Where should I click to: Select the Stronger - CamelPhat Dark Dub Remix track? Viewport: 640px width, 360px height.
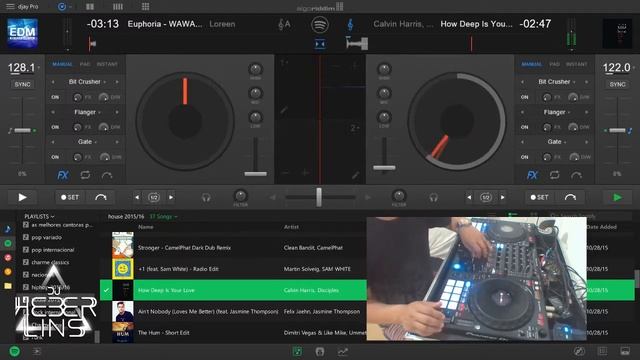(x=233, y=248)
